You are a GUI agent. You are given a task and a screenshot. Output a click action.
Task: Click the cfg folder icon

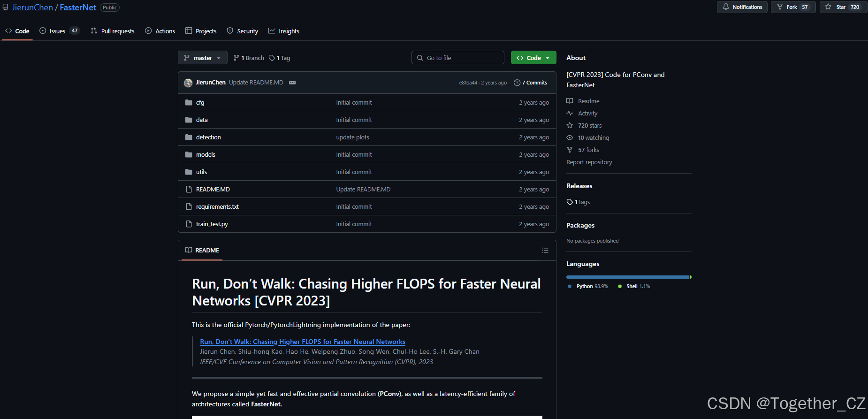point(189,102)
